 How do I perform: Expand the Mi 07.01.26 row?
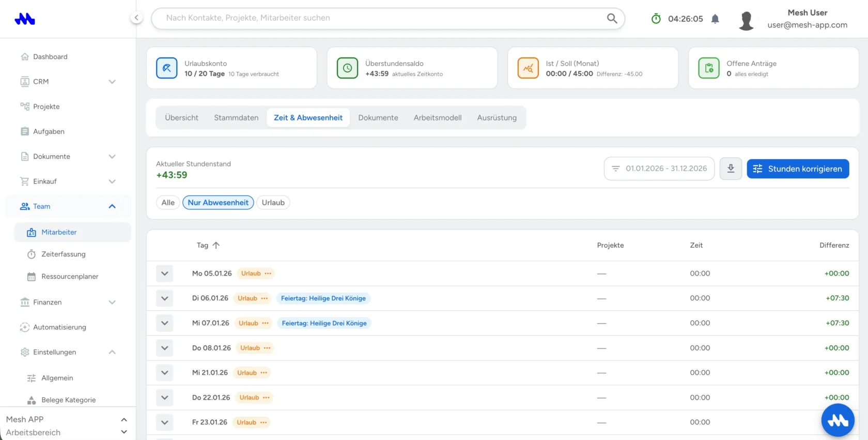[x=165, y=323]
